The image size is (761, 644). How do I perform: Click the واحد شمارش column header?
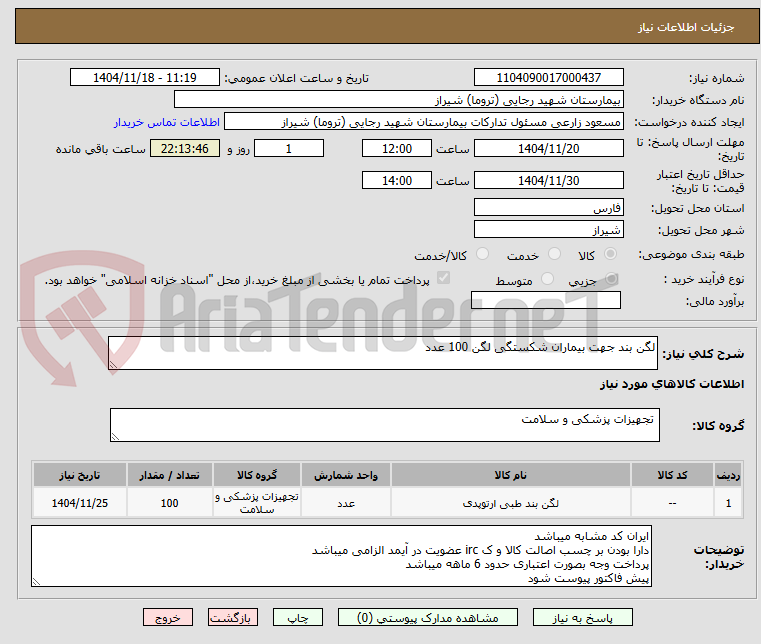[x=346, y=475]
